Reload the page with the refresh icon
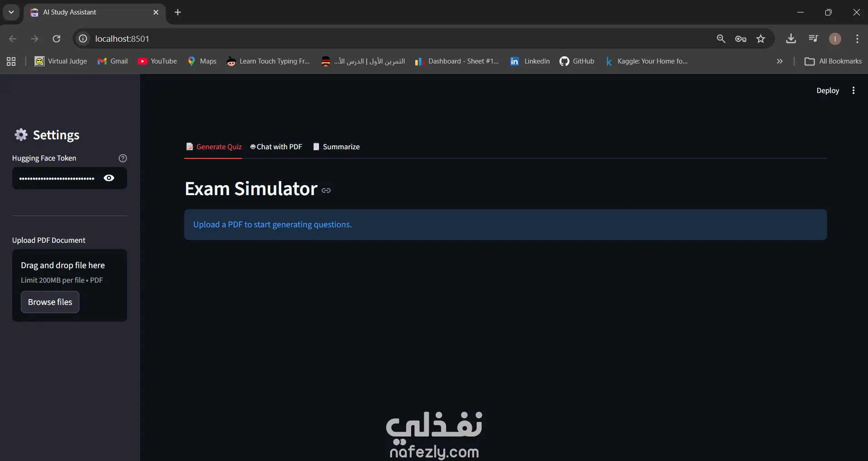 tap(56, 39)
